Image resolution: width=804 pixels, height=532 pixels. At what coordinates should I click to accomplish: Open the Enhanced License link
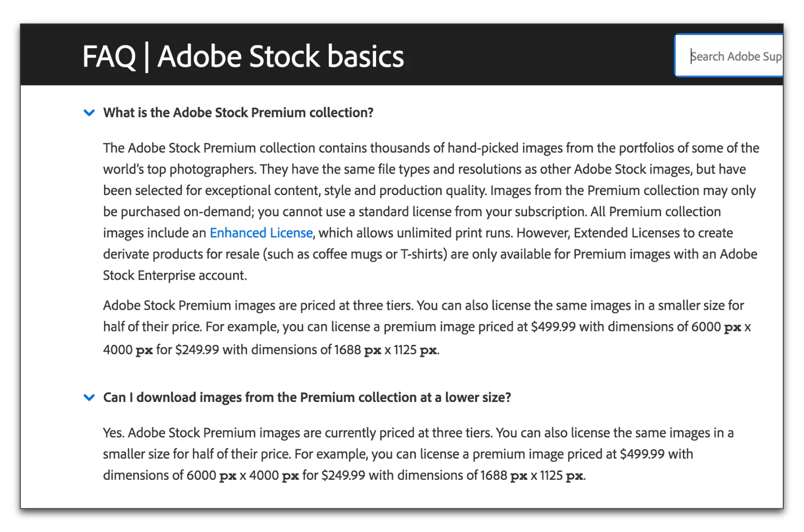(261, 233)
